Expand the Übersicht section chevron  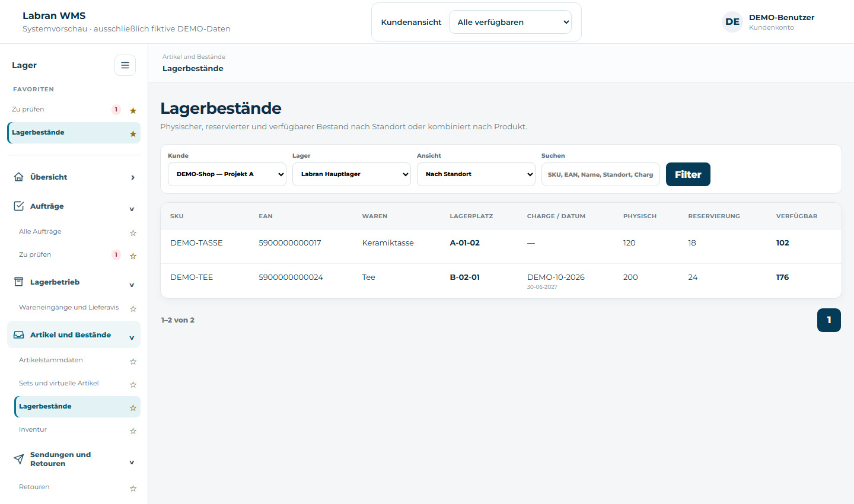tap(132, 177)
